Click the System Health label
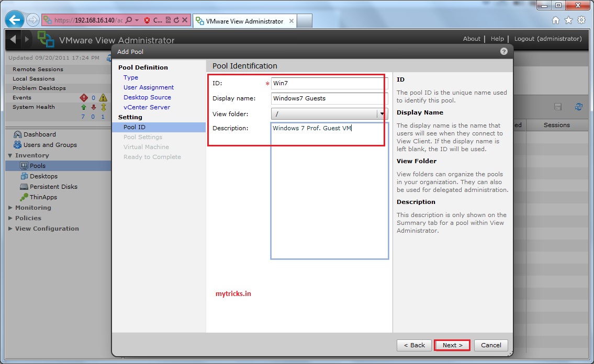Image resolution: width=594 pixels, height=364 pixels. click(33, 107)
